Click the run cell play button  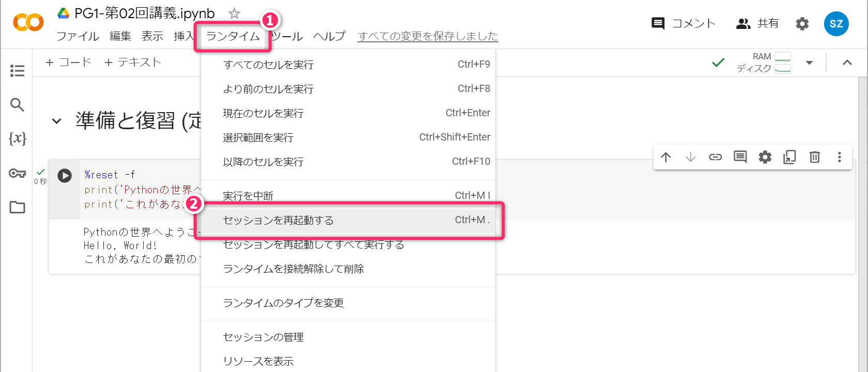(x=65, y=176)
